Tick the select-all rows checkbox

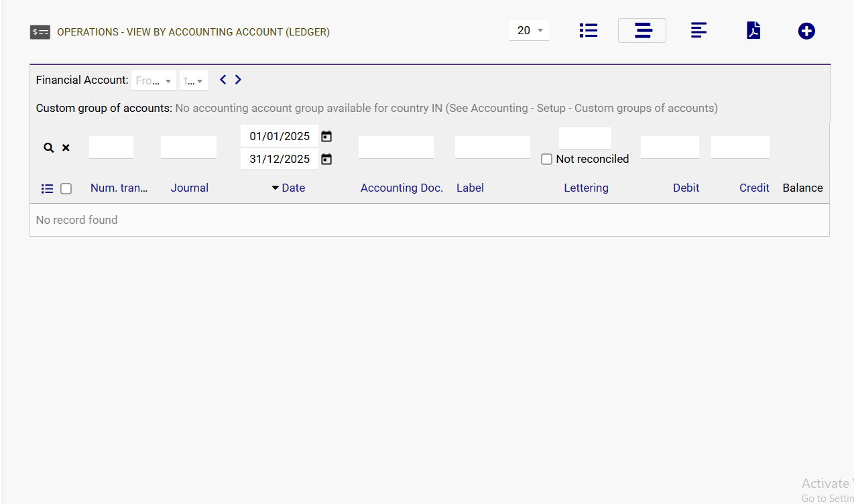pyautogui.click(x=66, y=189)
